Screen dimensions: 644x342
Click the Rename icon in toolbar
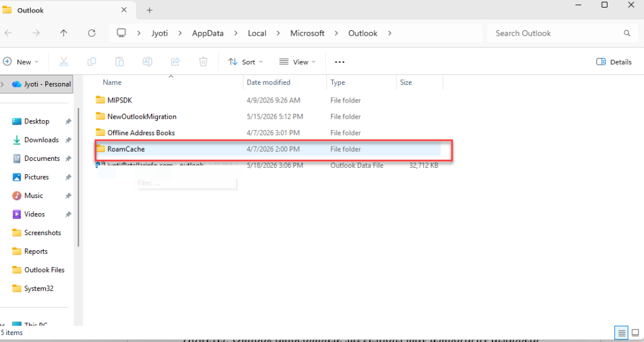click(147, 62)
